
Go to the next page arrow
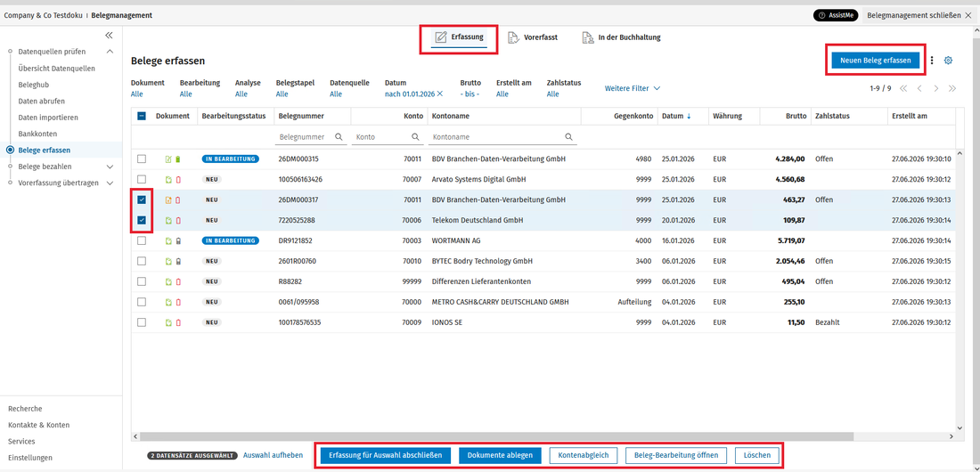[935, 89]
